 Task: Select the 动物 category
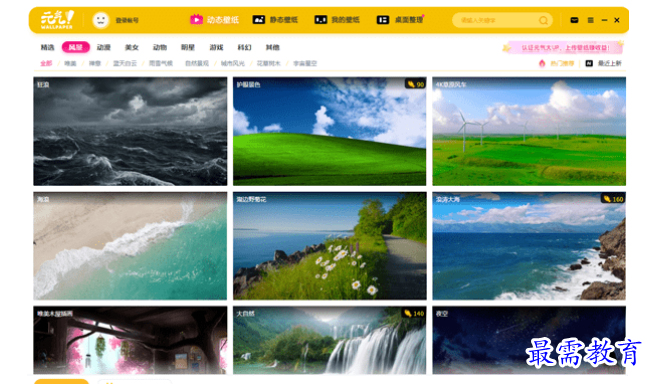click(x=160, y=47)
